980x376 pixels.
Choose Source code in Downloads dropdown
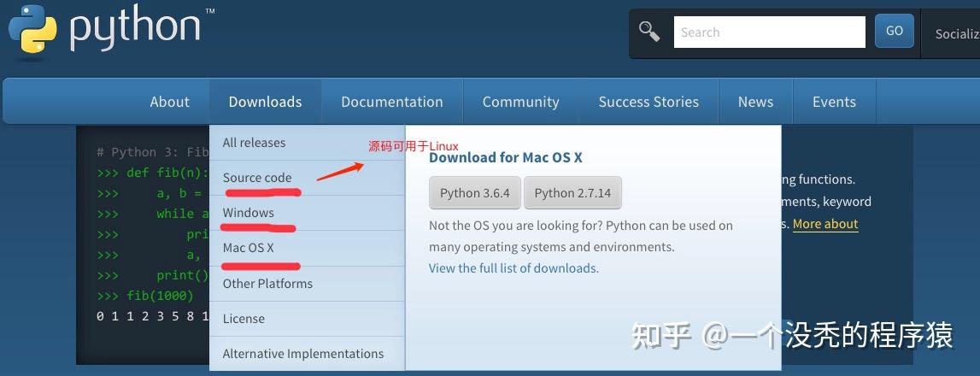click(257, 178)
